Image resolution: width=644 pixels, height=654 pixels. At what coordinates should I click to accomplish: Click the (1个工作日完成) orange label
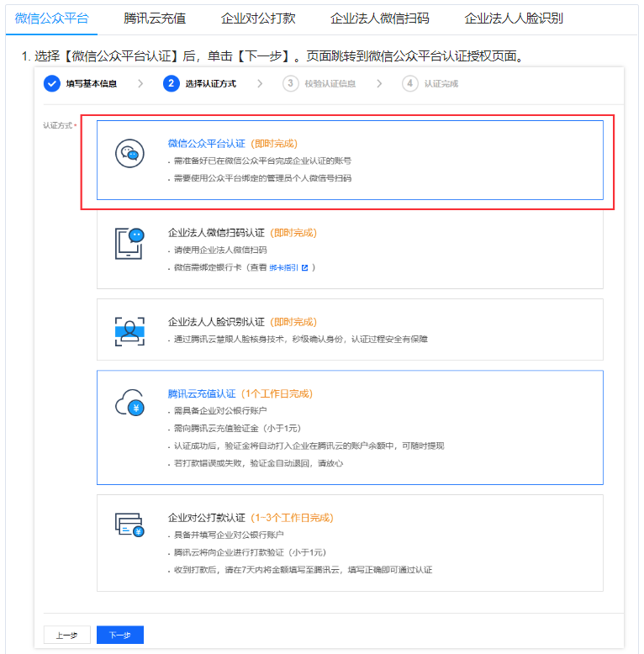tap(277, 393)
